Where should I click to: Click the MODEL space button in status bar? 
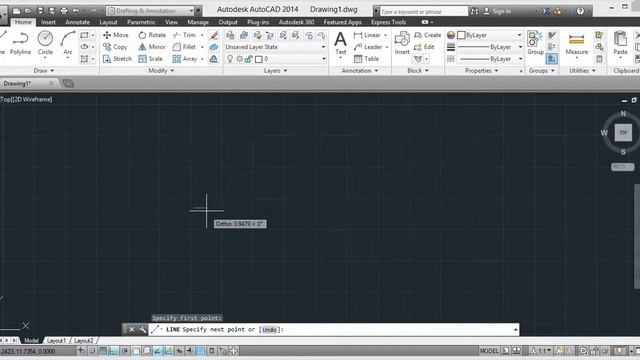coord(489,351)
